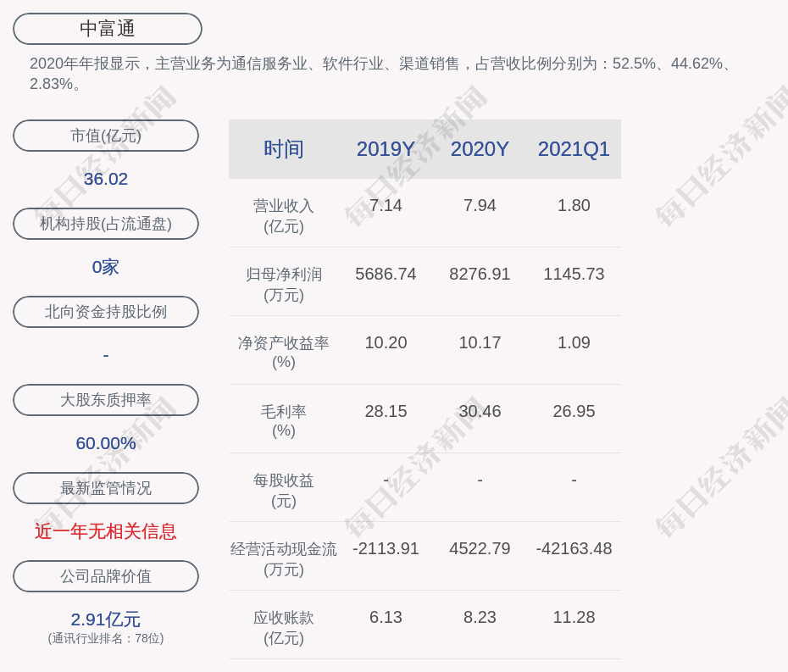Select the 北向资金持股比例 pill
Viewport: 788px width, 672px height.
(106, 312)
